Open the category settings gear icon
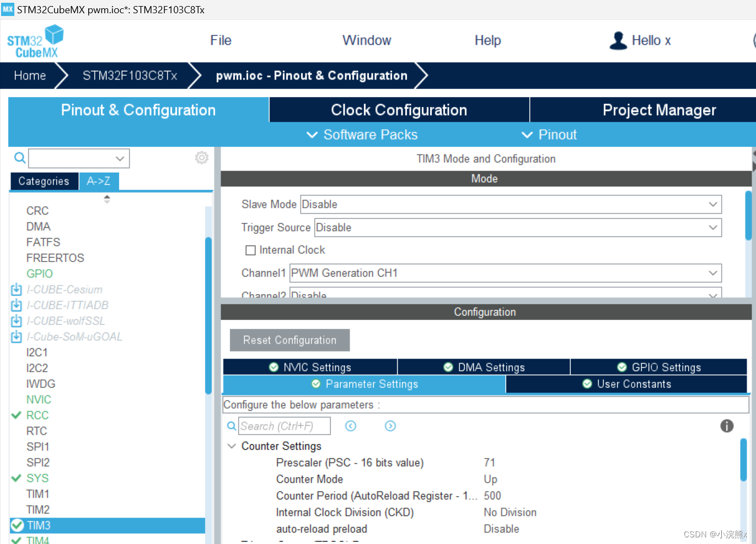 coord(202,158)
